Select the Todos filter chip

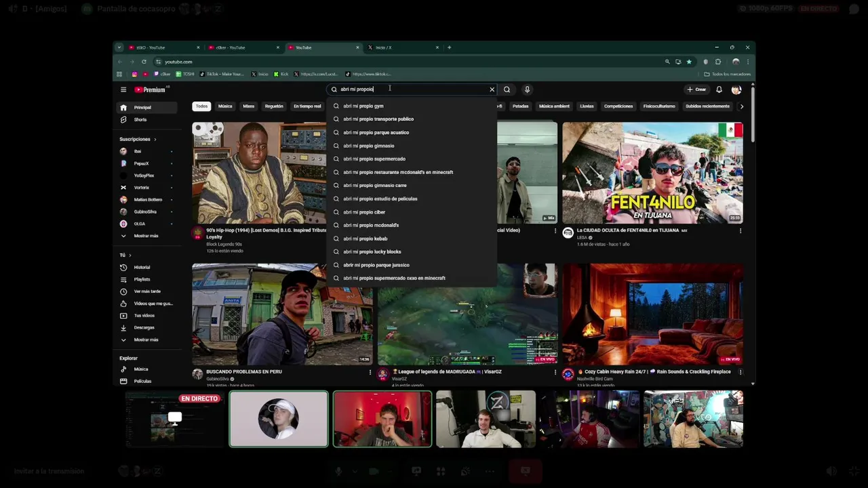pyautogui.click(x=201, y=106)
